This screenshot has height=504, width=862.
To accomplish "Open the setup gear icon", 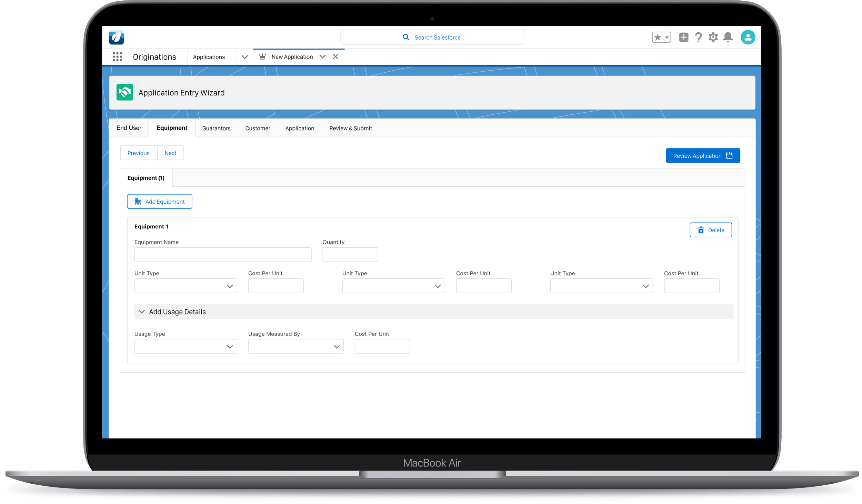I will 713,37.
